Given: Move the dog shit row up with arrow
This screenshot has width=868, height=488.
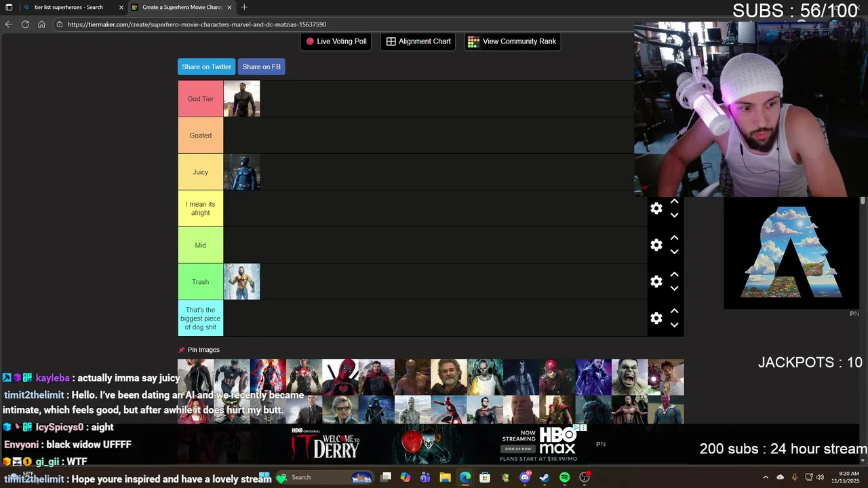Looking at the screenshot, I should click(675, 311).
